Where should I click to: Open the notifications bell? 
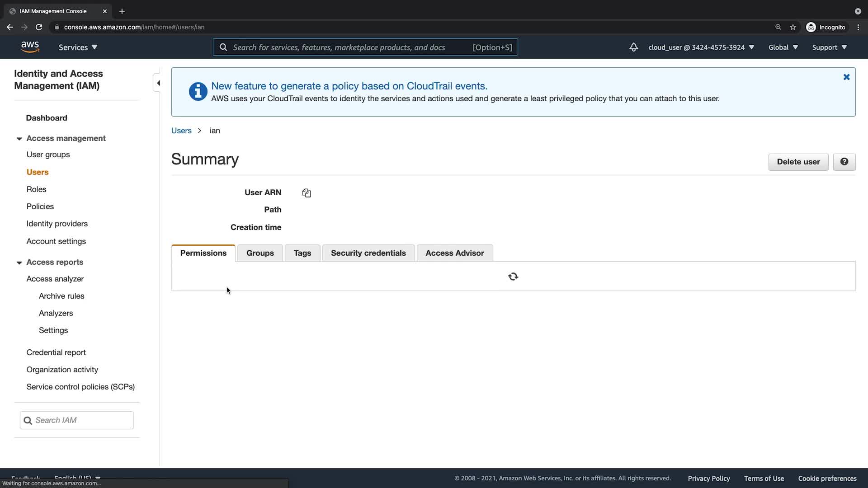pyautogui.click(x=633, y=47)
